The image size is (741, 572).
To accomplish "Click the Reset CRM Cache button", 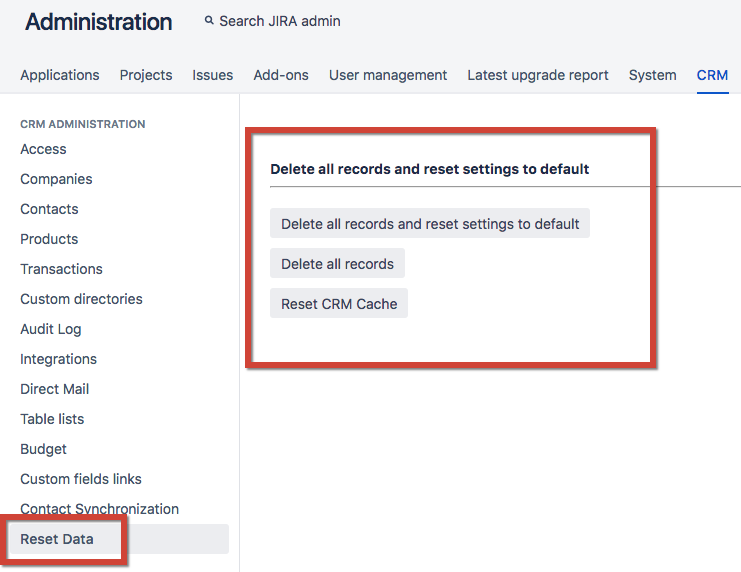I will click(x=339, y=304).
